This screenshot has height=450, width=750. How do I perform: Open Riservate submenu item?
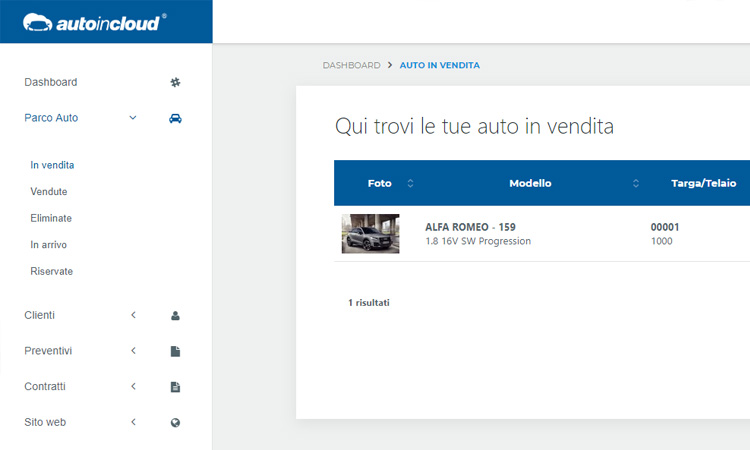52,271
